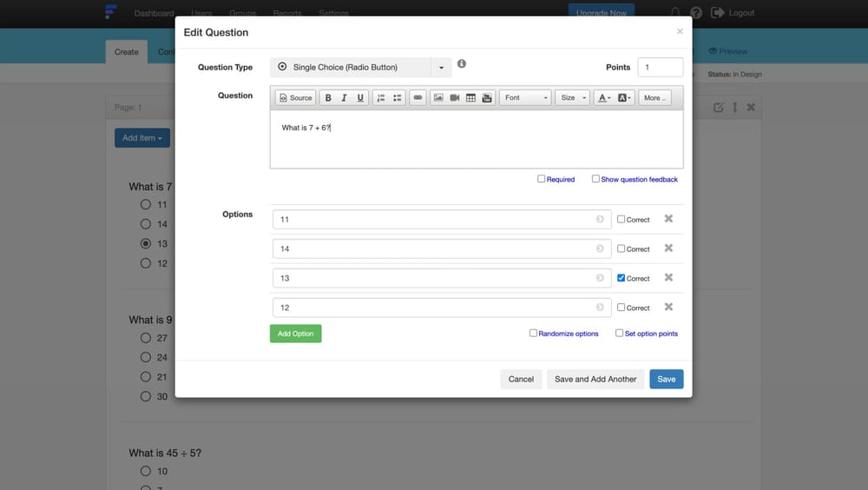Delete the option 14 row

(x=668, y=248)
